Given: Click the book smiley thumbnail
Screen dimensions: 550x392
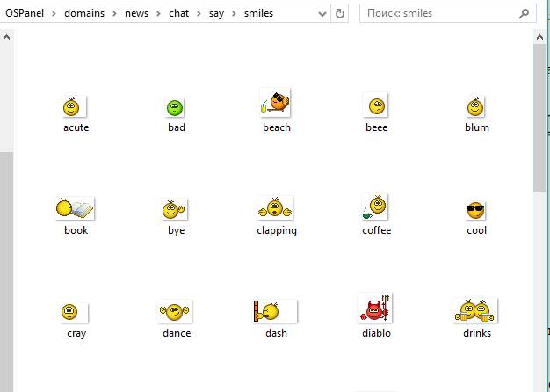Looking at the screenshot, I should coord(75,209).
